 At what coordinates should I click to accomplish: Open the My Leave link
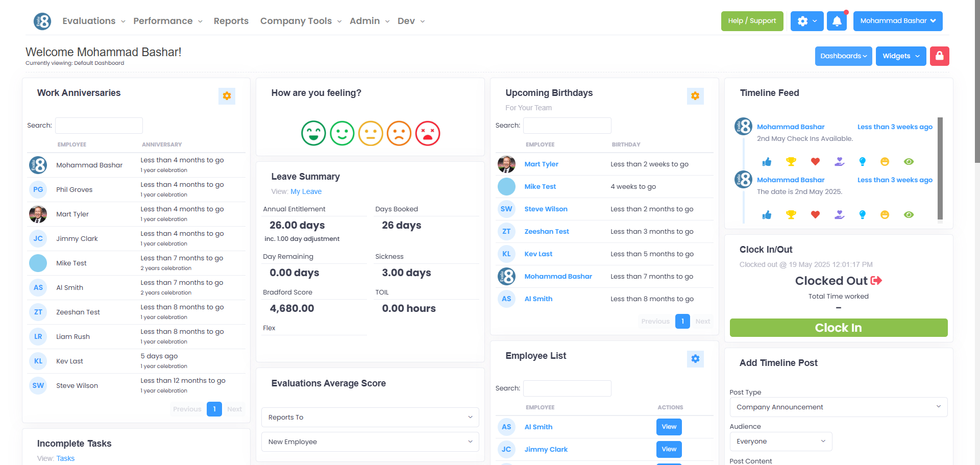[x=306, y=191]
